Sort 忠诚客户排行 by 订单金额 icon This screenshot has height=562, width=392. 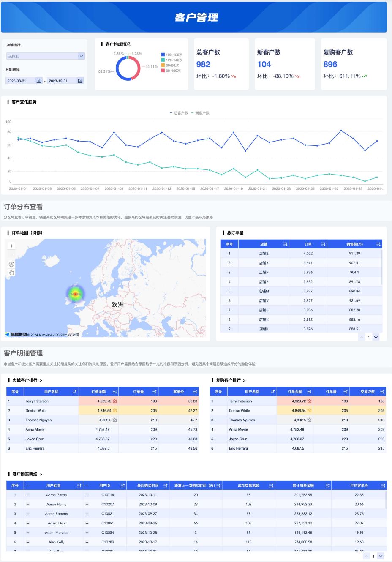(114, 392)
